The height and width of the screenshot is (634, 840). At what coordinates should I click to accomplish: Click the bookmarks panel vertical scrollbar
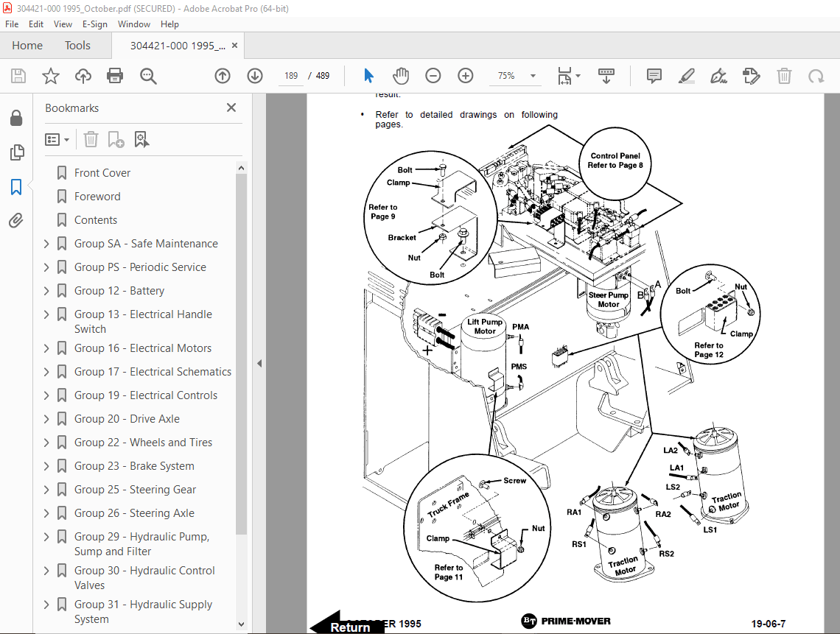point(241,353)
